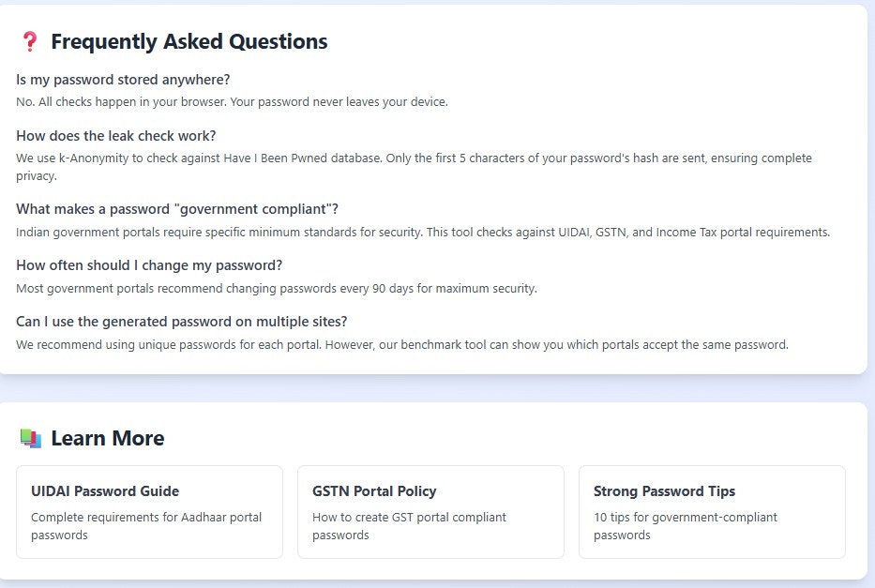Screen dimensions: 875x588
Task: Expand 'Is my password stored anywhere?' question
Action: (123, 79)
